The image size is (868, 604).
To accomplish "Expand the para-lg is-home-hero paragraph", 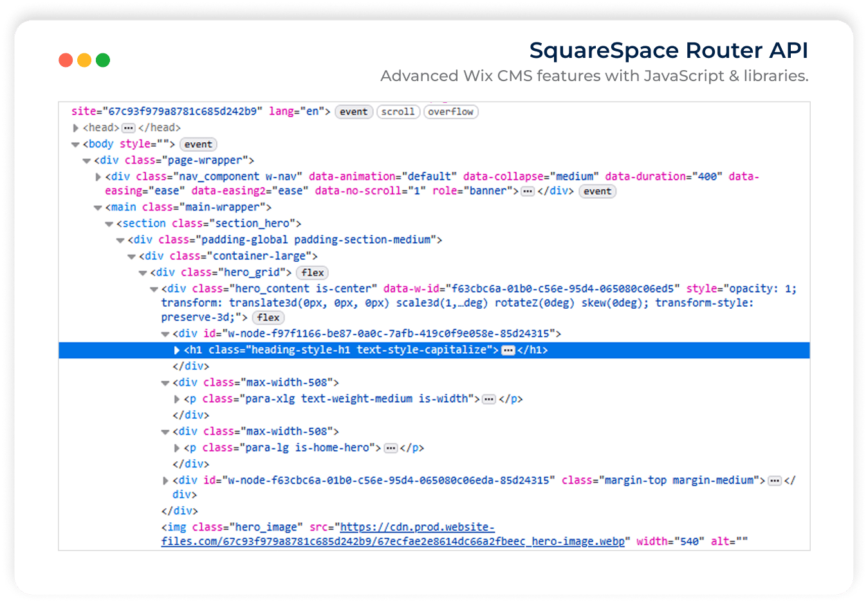I will pos(177,448).
